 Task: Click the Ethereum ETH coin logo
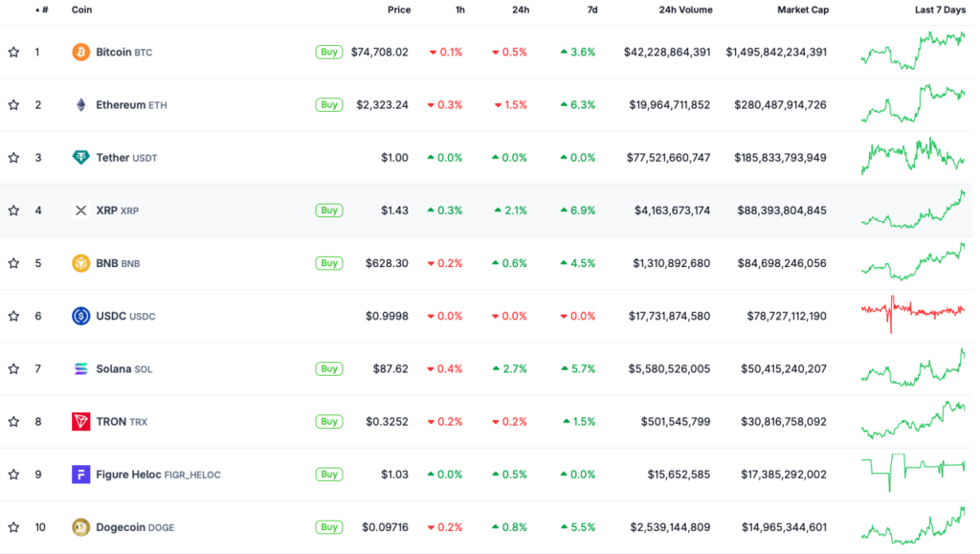click(x=81, y=104)
